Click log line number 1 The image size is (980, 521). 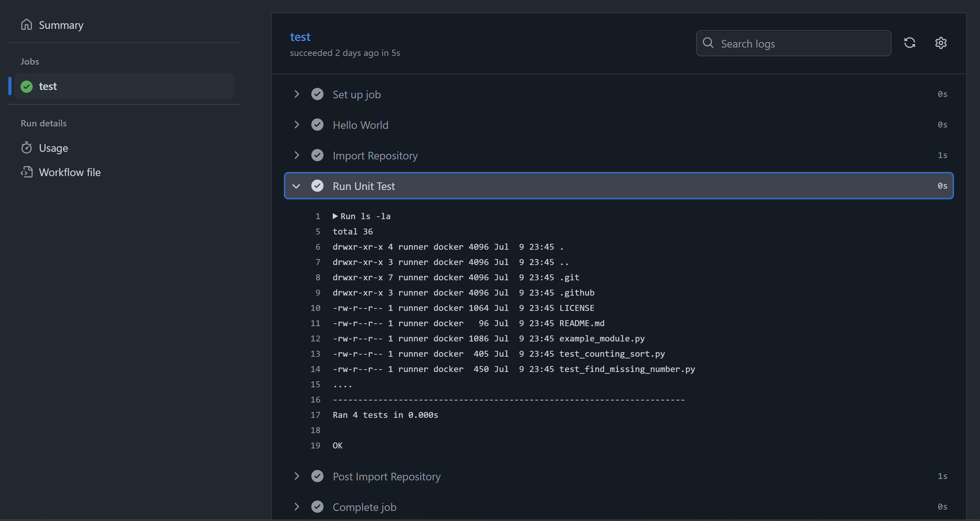pos(318,216)
